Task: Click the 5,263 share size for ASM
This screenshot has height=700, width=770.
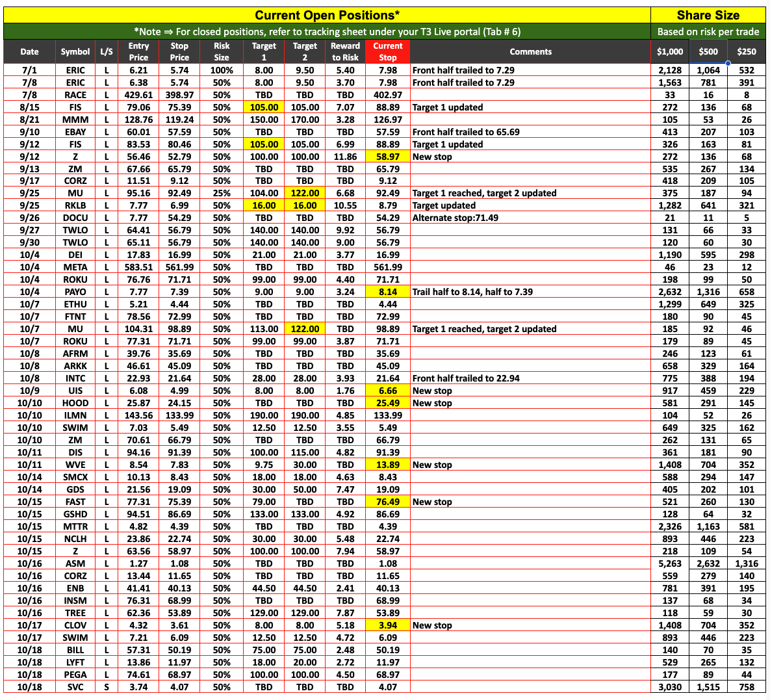Action: click(669, 564)
